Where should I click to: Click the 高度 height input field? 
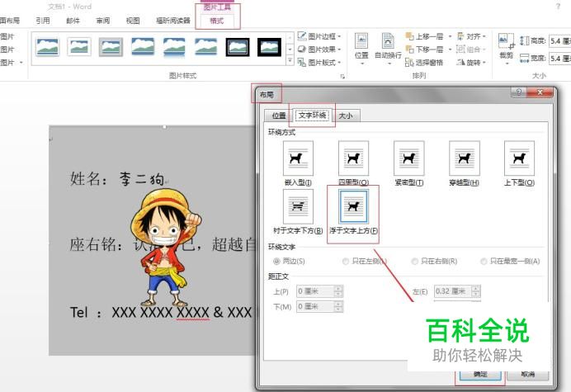point(560,40)
